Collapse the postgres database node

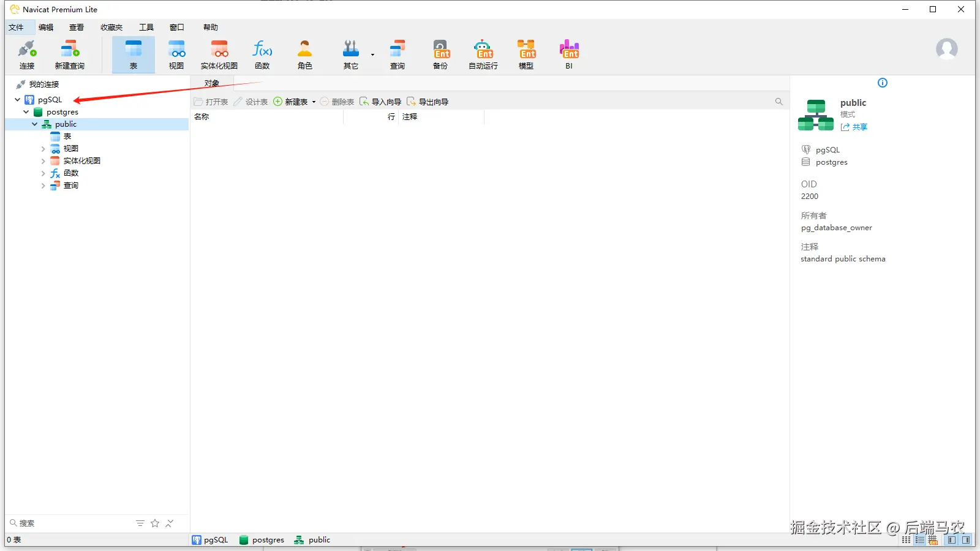tap(26, 112)
